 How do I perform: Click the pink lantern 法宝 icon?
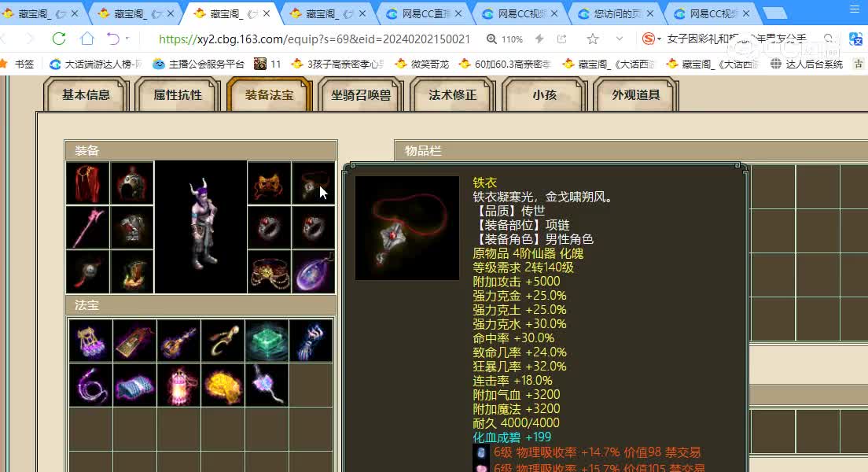[178, 385]
